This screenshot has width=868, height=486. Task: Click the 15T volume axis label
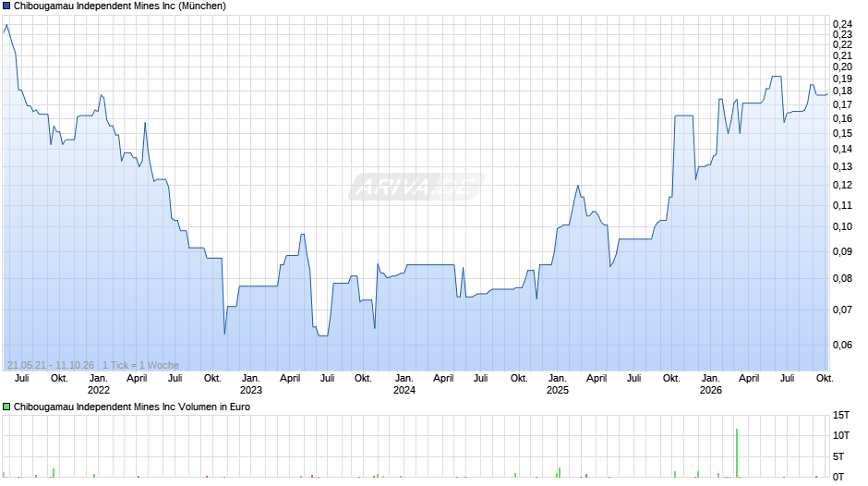(x=841, y=415)
